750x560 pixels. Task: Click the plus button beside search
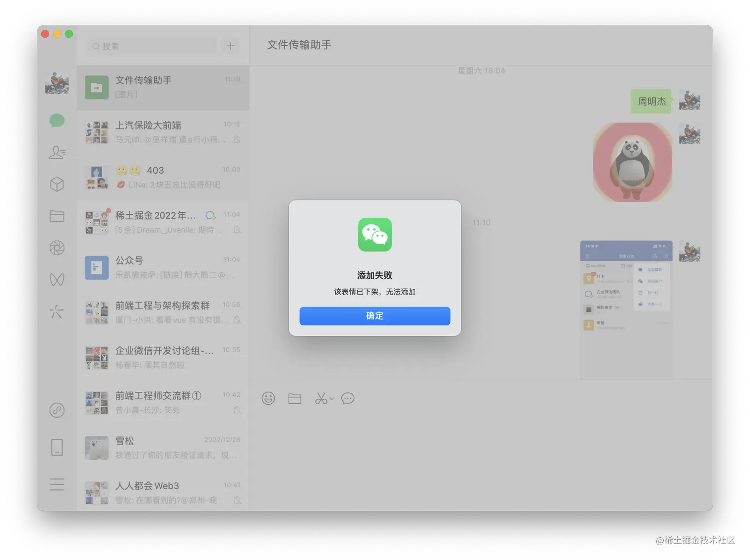coord(231,46)
